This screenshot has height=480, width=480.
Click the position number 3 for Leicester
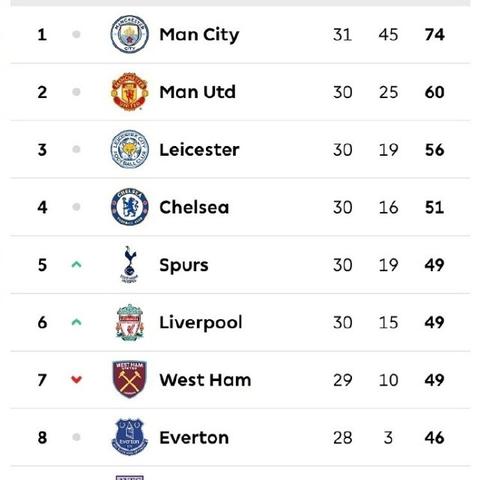(x=42, y=150)
